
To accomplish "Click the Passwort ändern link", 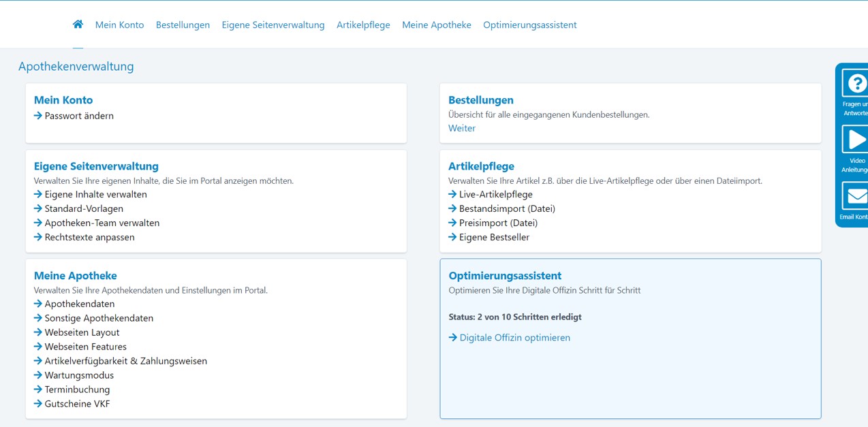I will 79,116.
